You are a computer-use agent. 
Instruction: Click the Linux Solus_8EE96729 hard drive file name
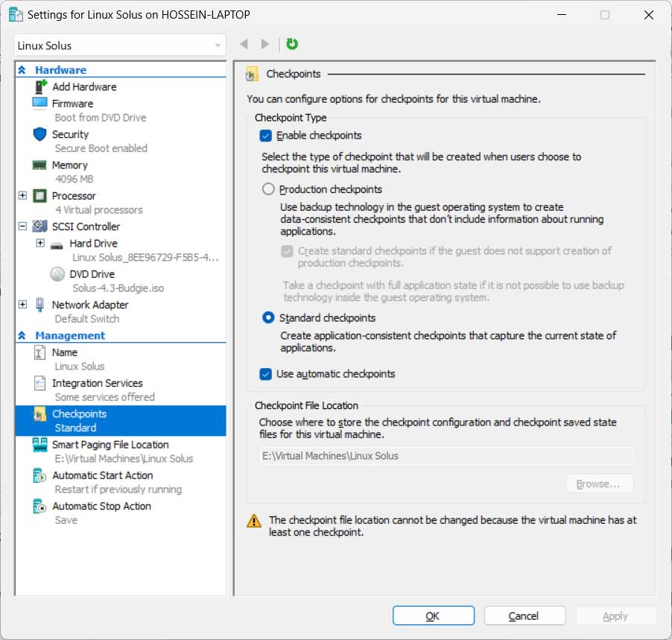click(x=145, y=258)
